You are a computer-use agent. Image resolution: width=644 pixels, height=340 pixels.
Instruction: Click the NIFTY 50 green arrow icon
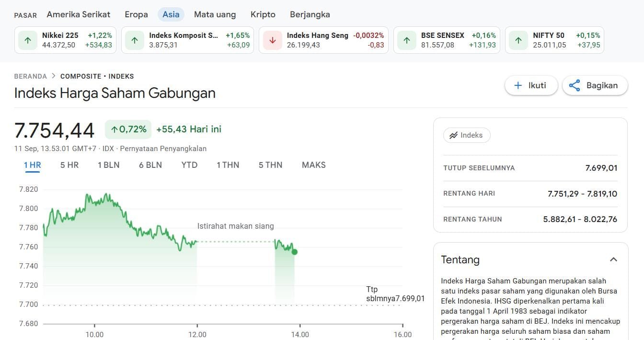pos(518,40)
